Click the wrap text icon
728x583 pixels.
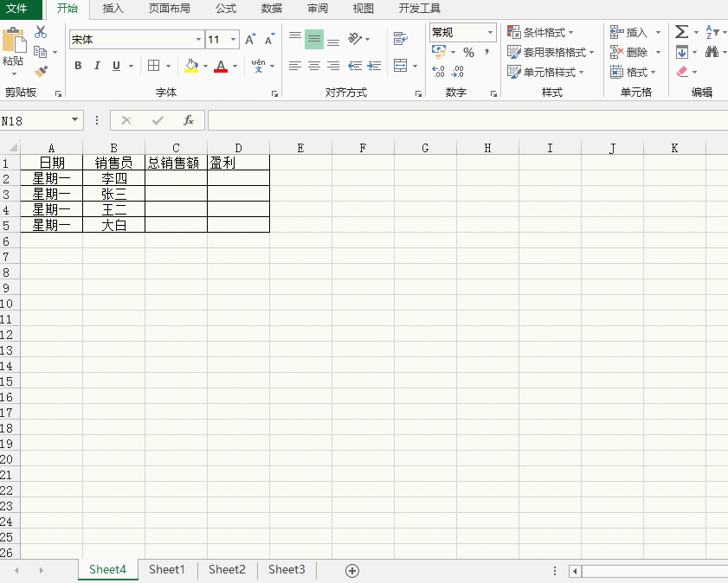click(x=400, y=39)
